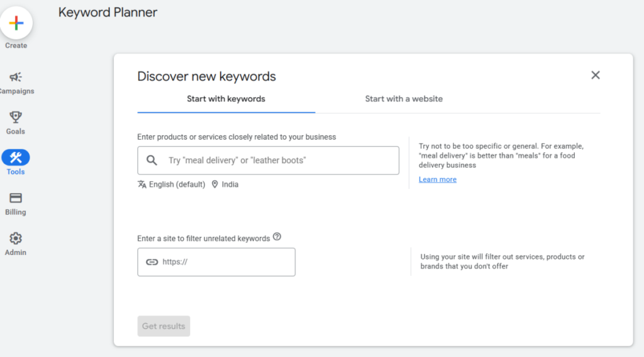Open Goals from the trophy icon
644x357 pixels.
(x=16, y=117)
